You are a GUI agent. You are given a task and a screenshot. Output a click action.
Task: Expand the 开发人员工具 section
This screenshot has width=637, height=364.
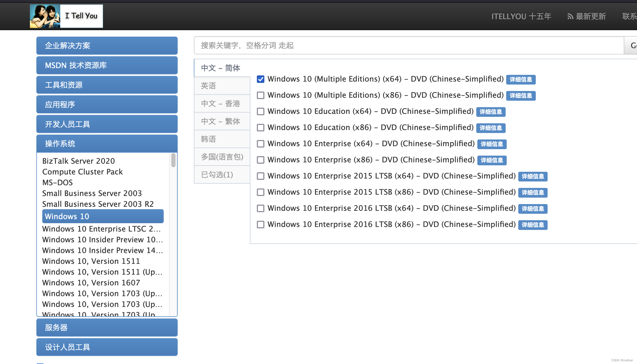point(107,124)
